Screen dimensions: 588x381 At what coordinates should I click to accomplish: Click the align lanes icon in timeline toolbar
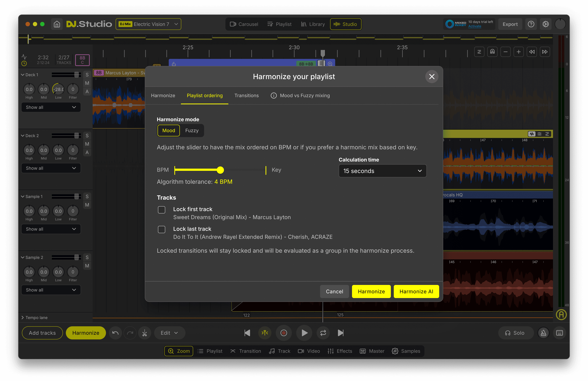pos(479,52)
